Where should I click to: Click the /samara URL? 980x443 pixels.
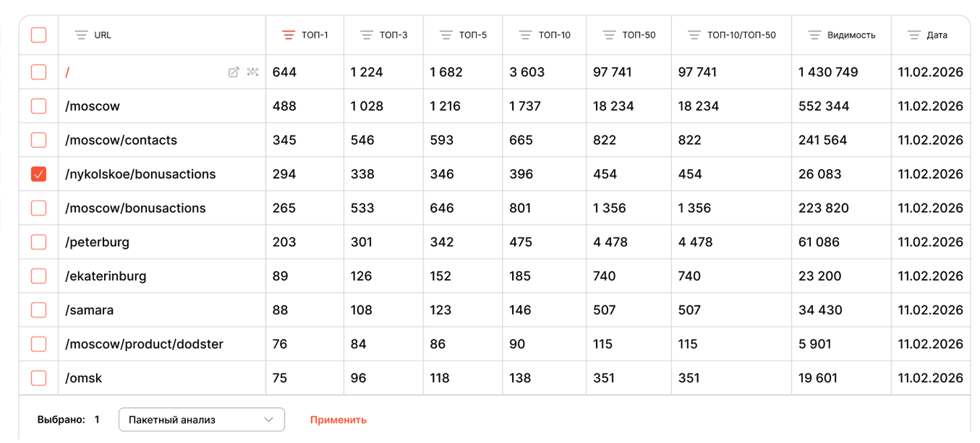click(x=89, y=310)
